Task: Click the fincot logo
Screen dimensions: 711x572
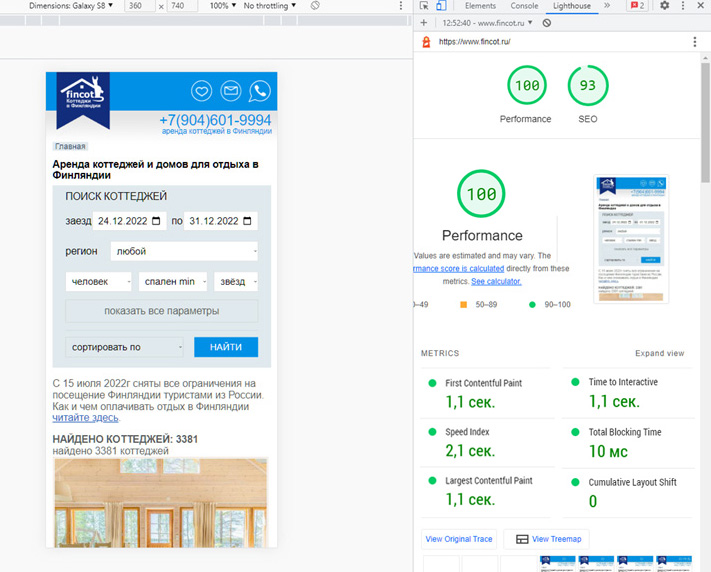Action: point(83,100)
